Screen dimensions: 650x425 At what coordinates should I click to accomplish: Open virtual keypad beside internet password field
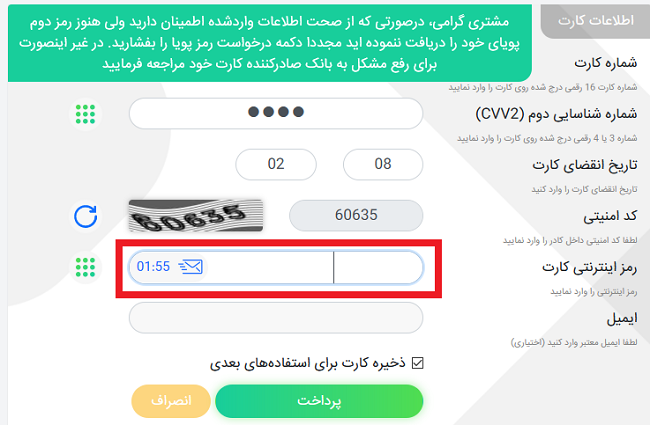pos(85,267)
